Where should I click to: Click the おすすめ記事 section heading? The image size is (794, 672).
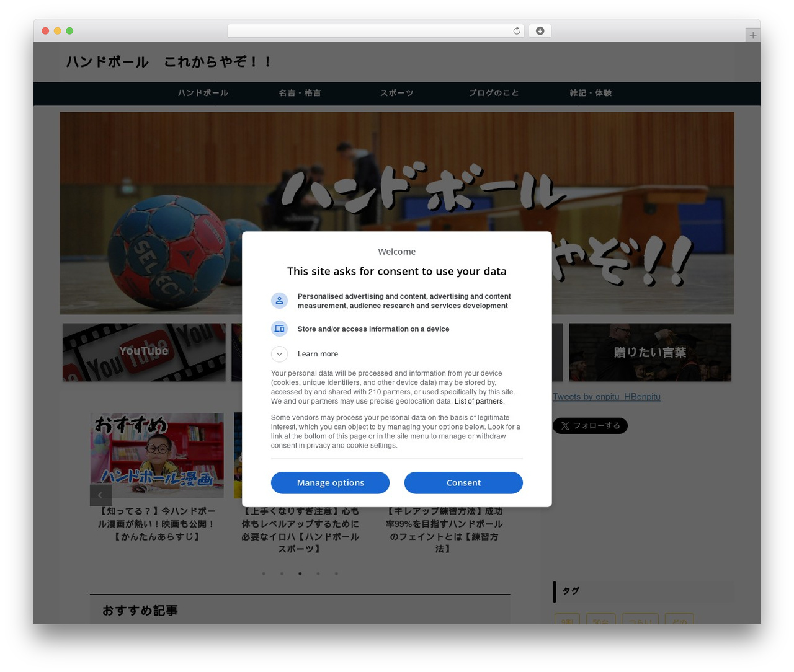pyautogui.click(x=140, y=611)
